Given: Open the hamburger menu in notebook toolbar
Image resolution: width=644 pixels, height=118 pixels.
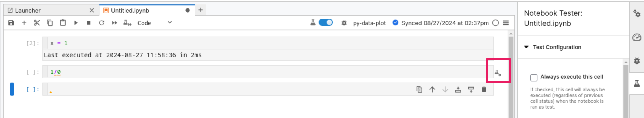Looking at the screenshot, I should pos(506,23).
